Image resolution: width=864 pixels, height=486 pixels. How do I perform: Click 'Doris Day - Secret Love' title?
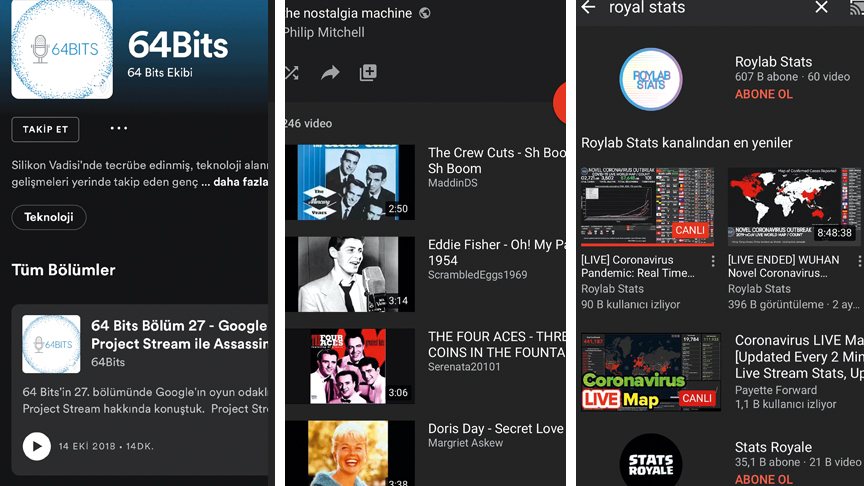[496, 429]
